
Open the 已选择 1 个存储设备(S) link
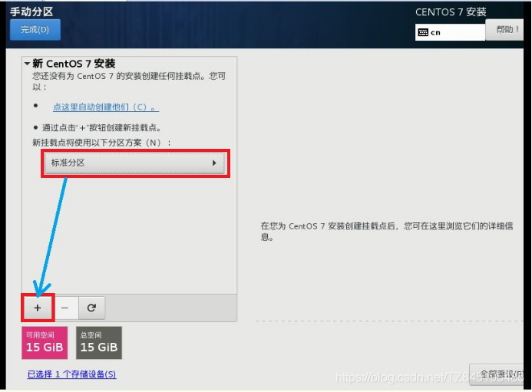click(71, 374)
